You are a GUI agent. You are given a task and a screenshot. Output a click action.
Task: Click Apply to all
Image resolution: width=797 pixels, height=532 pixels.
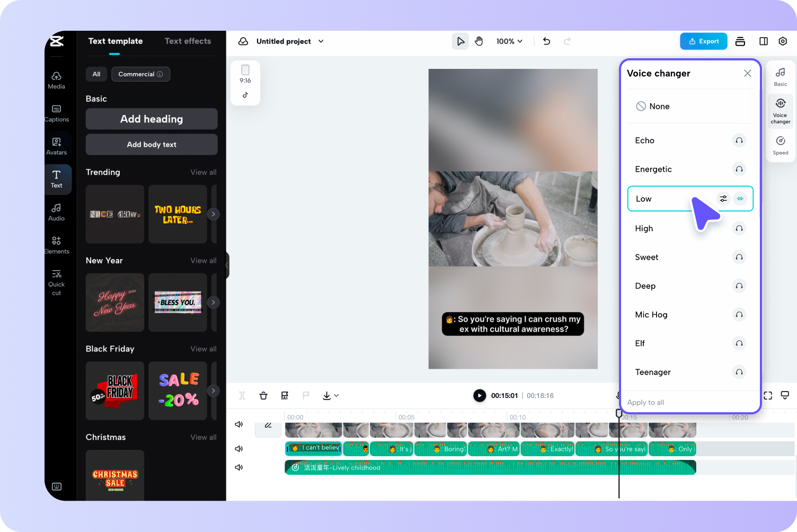point(645,402)
